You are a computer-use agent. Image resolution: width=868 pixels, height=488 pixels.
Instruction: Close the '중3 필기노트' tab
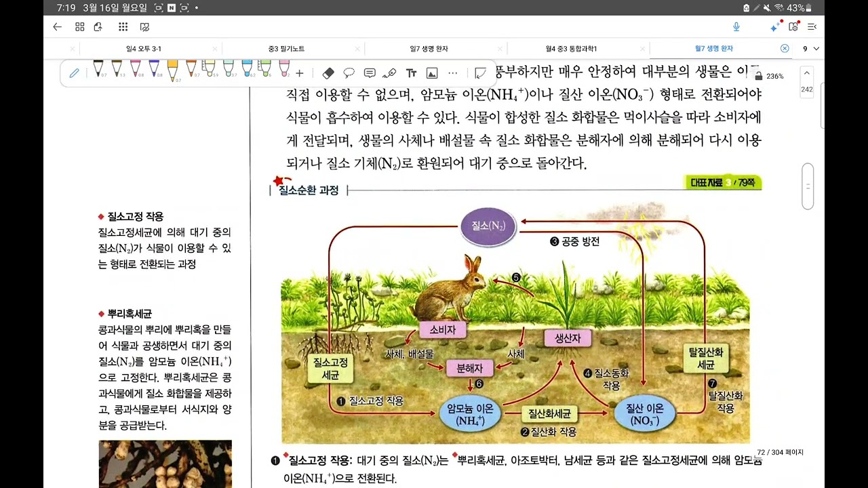click(x=357, y=49)
